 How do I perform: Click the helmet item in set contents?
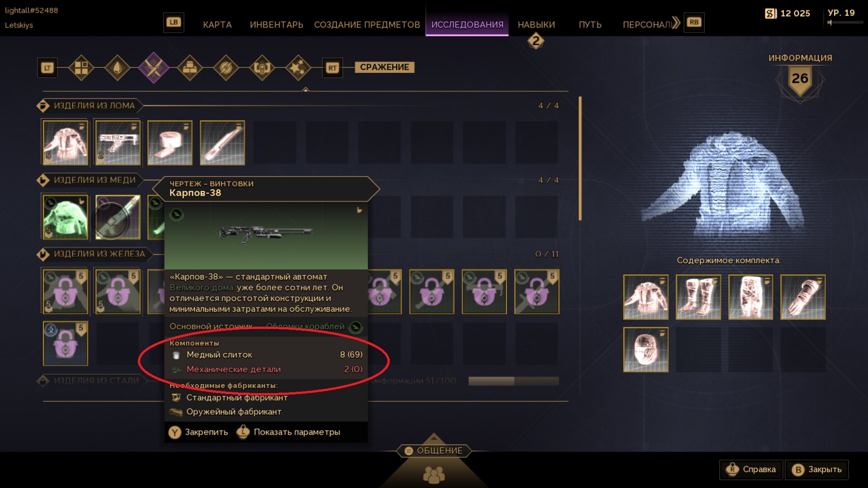coord(646,350)
